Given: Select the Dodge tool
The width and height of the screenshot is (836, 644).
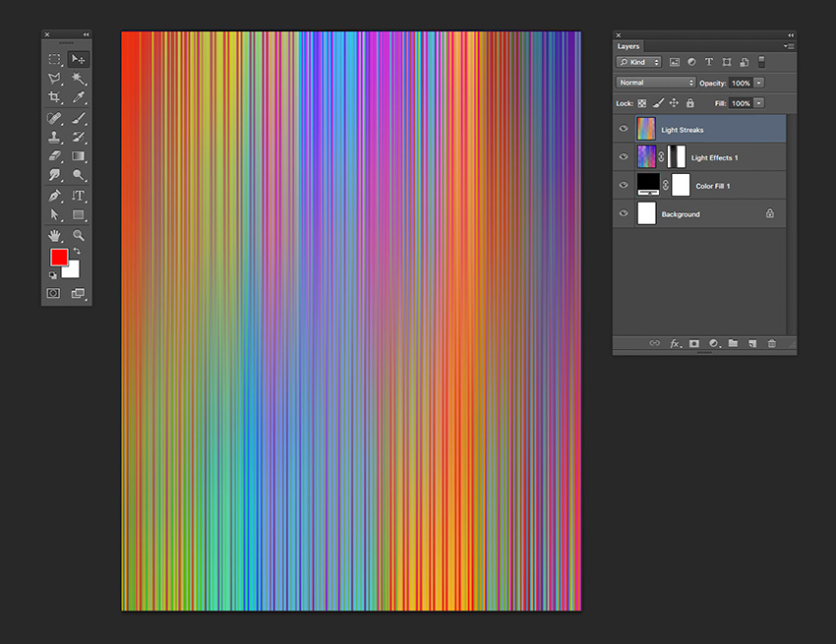Looking at the screenshot, I should (x=79, y=175).
